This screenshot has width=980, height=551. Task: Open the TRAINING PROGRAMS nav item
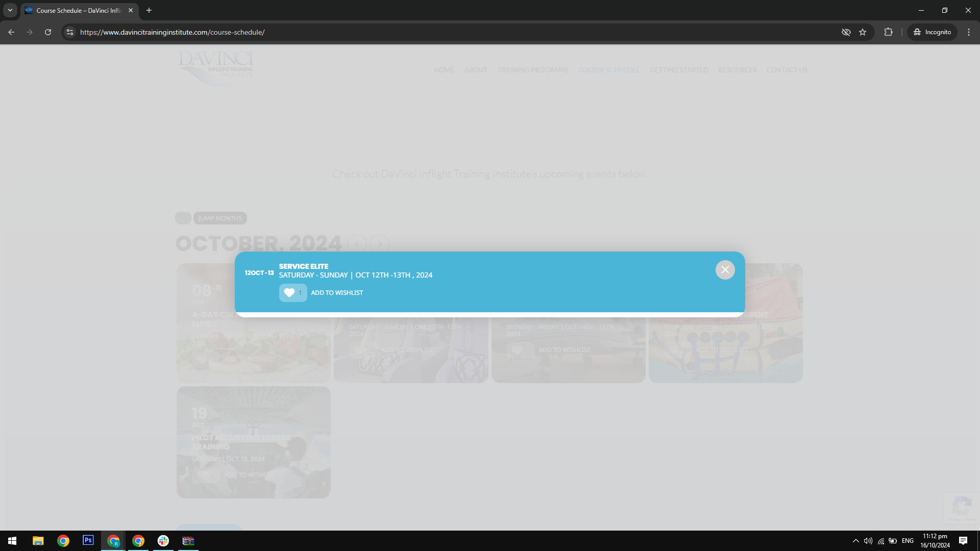pyautogui.click(x=533, y=70)
